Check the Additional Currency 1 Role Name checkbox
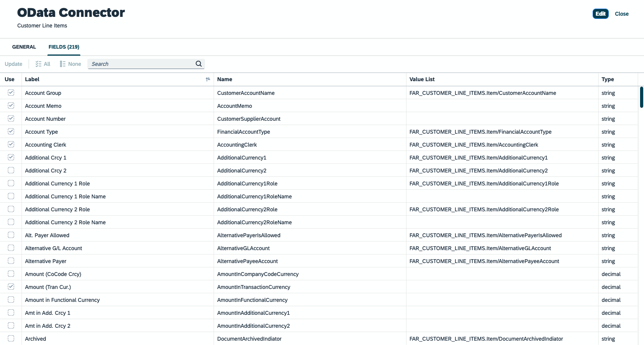 coord(11,196)
